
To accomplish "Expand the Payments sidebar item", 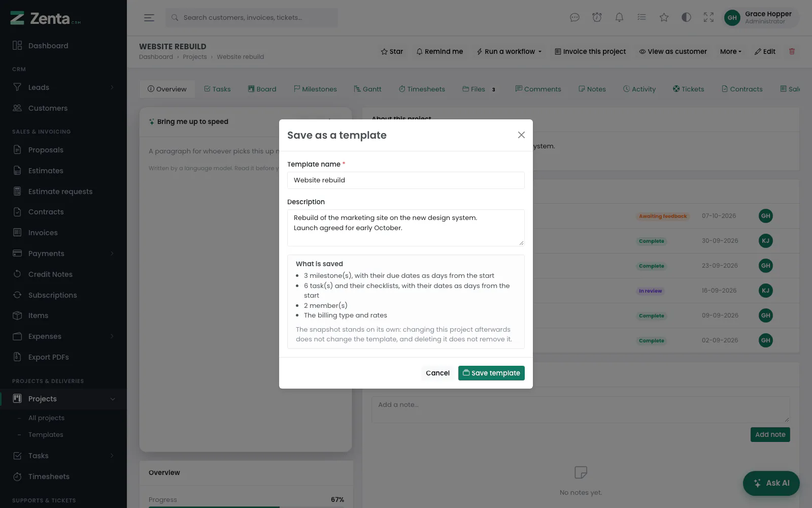I will pyautogui.click(x=63, y=253).
